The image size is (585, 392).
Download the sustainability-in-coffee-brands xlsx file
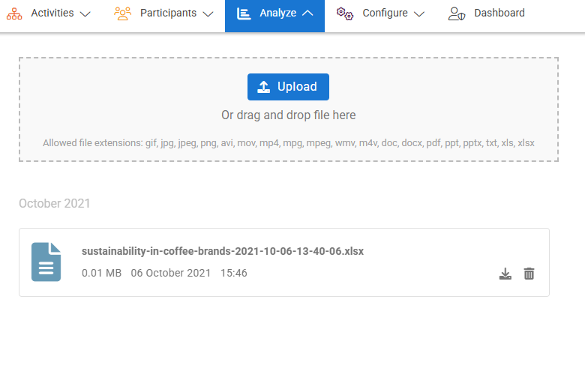click(x=505, y=274)
